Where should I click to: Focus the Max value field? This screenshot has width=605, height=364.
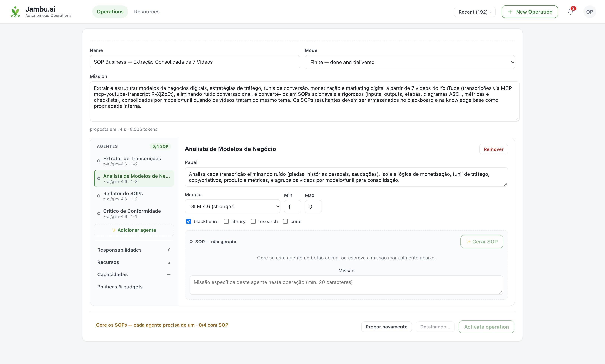(x=313, y=207)
